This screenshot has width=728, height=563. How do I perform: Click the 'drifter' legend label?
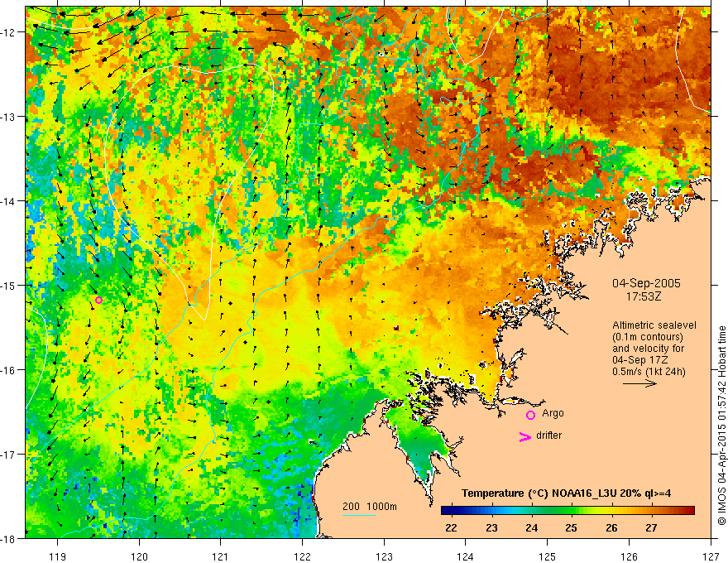[x=548, y=435]
